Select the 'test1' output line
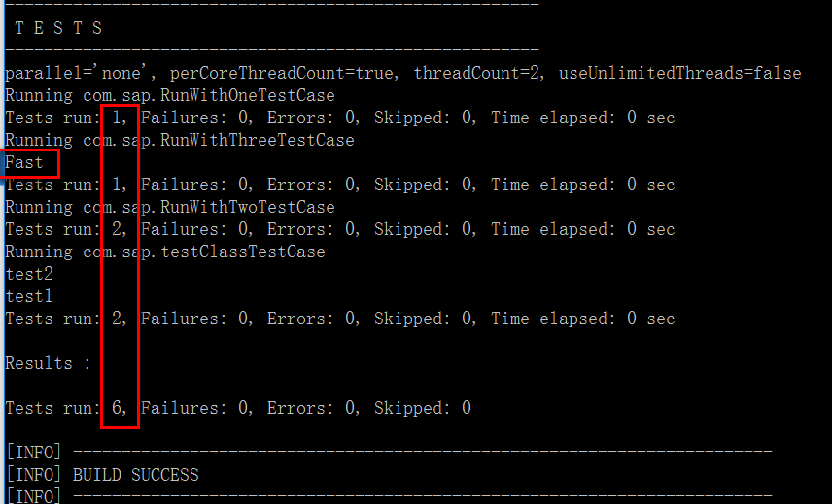 pyautogui.click(x=29, y=296)
